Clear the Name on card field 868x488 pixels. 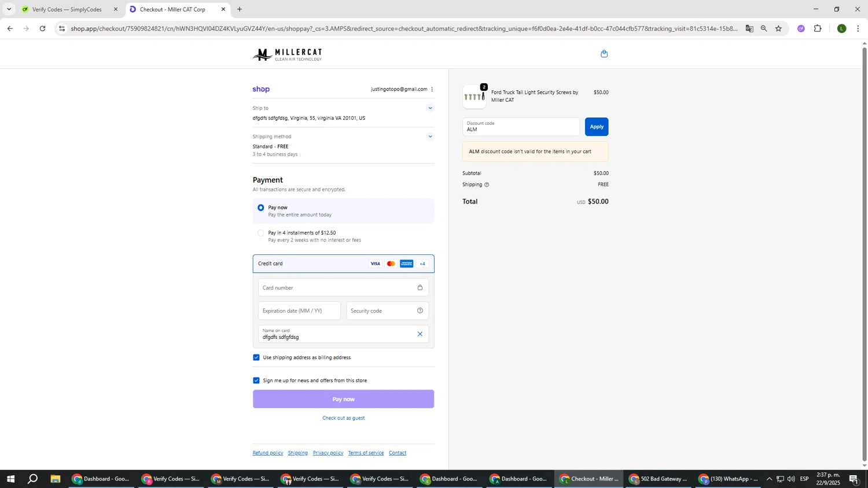(x=420, y=334)
